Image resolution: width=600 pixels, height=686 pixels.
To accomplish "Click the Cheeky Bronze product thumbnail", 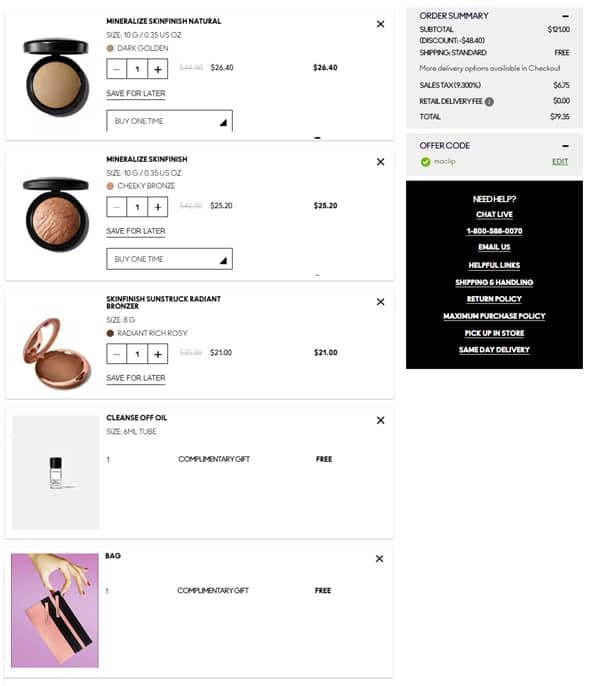I will point(56,214).
